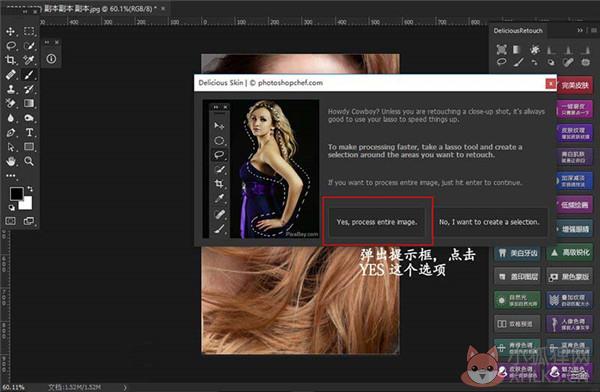The image size is (600, 392).
Task: Click No, I want to create a selection
Action: (x=489, y=222)
